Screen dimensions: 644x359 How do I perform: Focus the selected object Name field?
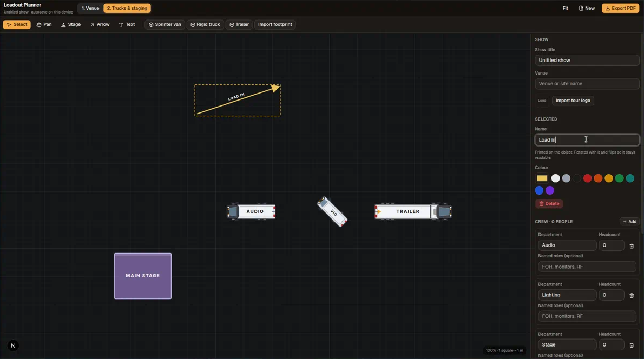[587, 140]
